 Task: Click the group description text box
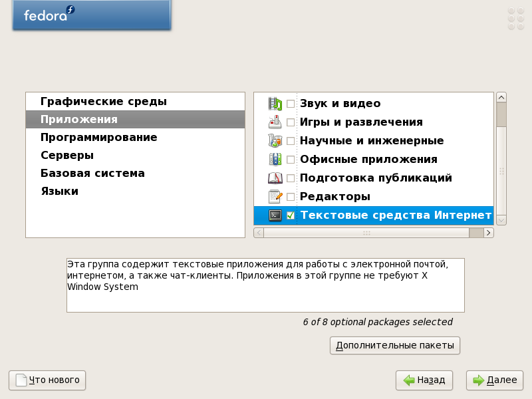click(x=265, y=285)
